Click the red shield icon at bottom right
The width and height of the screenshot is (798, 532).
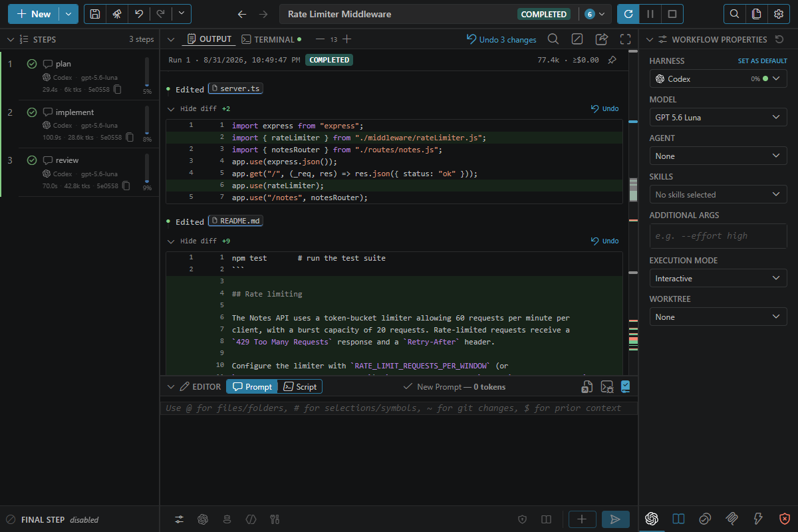click(x=785, y=519)
